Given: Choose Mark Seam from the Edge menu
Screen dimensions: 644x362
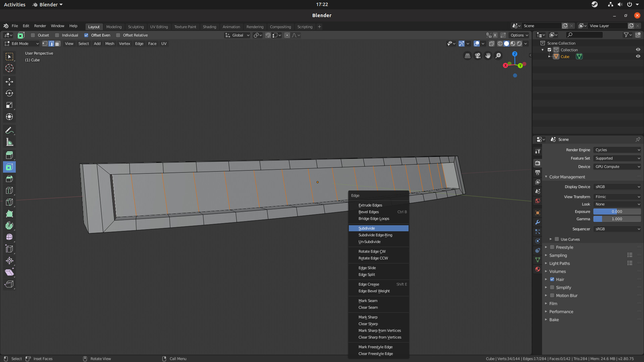Looking at the screenshot, I should (x=379, y=301).
